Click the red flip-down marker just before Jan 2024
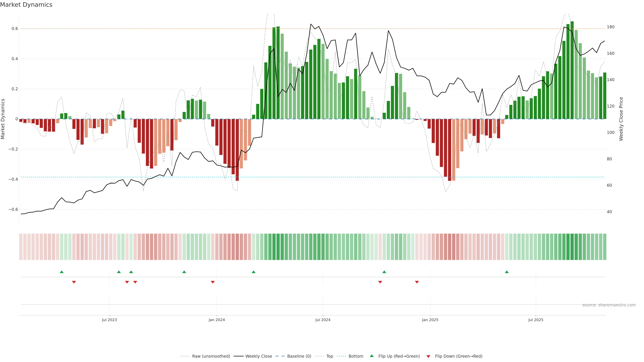 (x=213, y=282)
